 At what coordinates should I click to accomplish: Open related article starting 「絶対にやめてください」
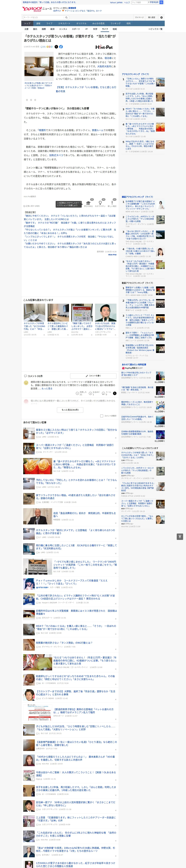[x=70, y=217]
